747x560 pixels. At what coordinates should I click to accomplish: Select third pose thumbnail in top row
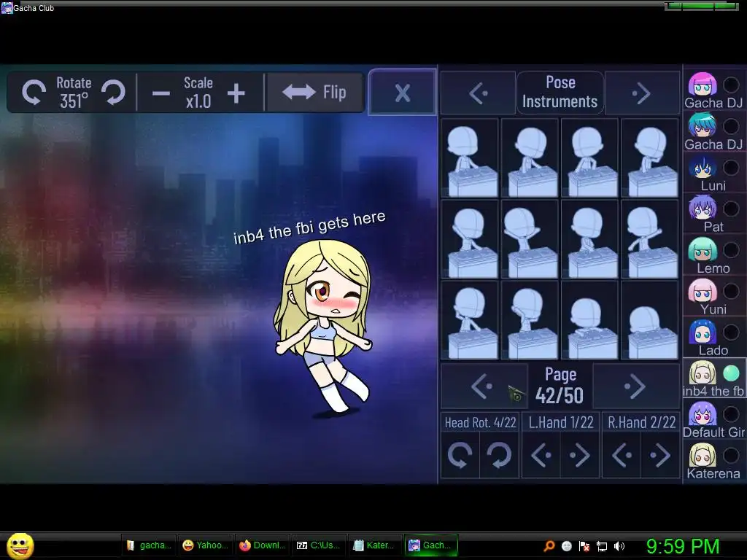[x=589, y=157]
